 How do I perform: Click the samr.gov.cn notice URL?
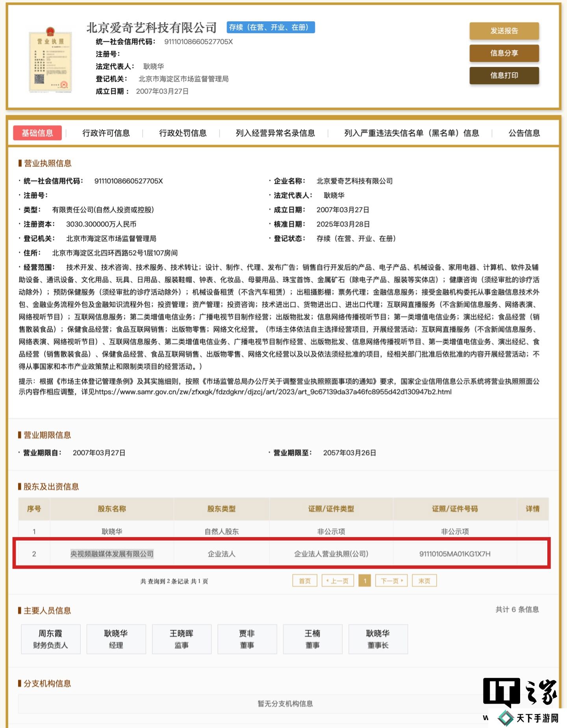tap(273, 392)
